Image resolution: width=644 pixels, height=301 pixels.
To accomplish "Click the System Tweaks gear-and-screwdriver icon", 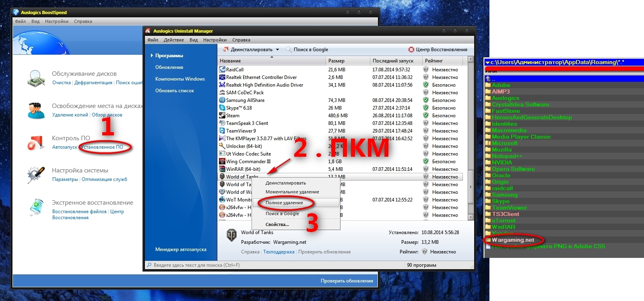I will (x=36, y=174).
